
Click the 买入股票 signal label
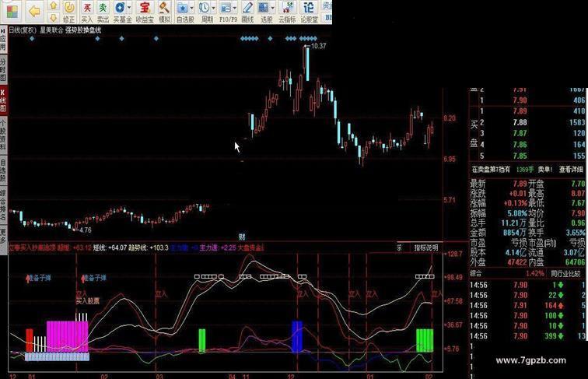tap(87, 300)
